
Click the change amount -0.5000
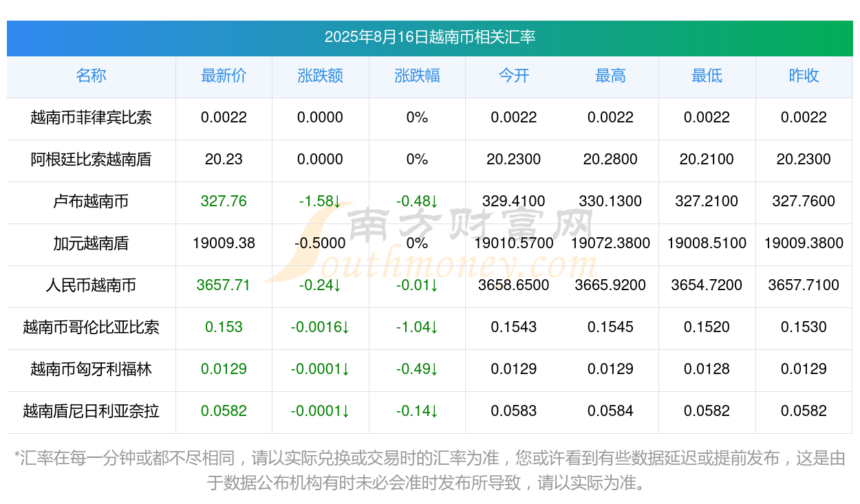tap(320, 243)
